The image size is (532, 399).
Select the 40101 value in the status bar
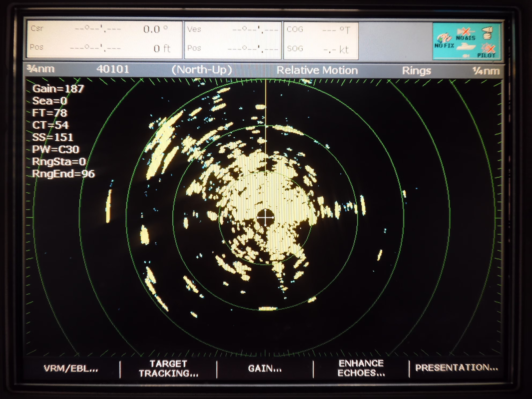tap(113, 69)
